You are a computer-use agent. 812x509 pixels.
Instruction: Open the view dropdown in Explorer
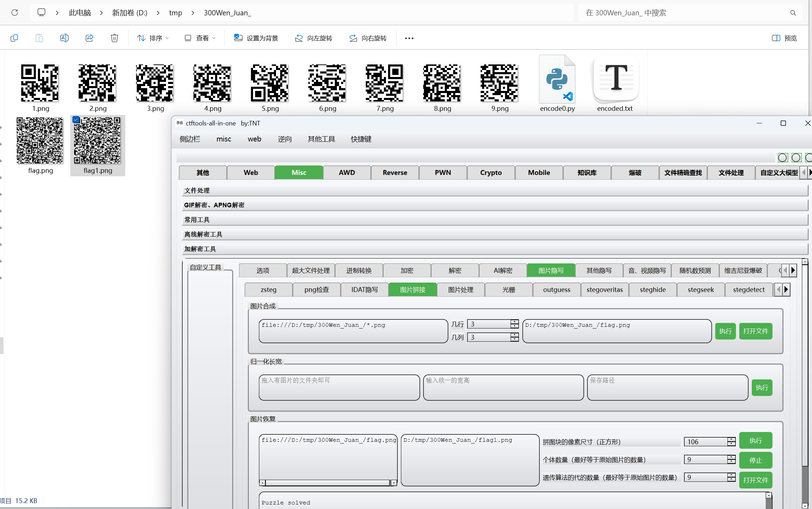click(x=200, y=38)
